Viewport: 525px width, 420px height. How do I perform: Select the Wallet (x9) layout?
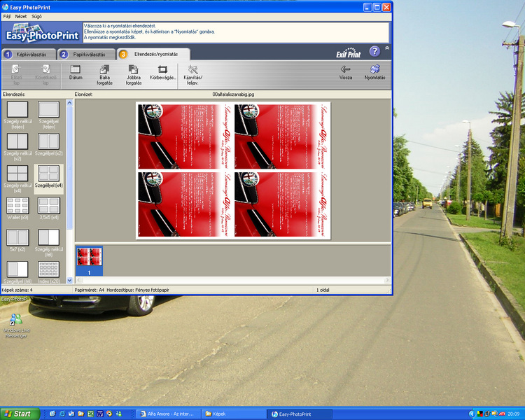coord(17,208)
